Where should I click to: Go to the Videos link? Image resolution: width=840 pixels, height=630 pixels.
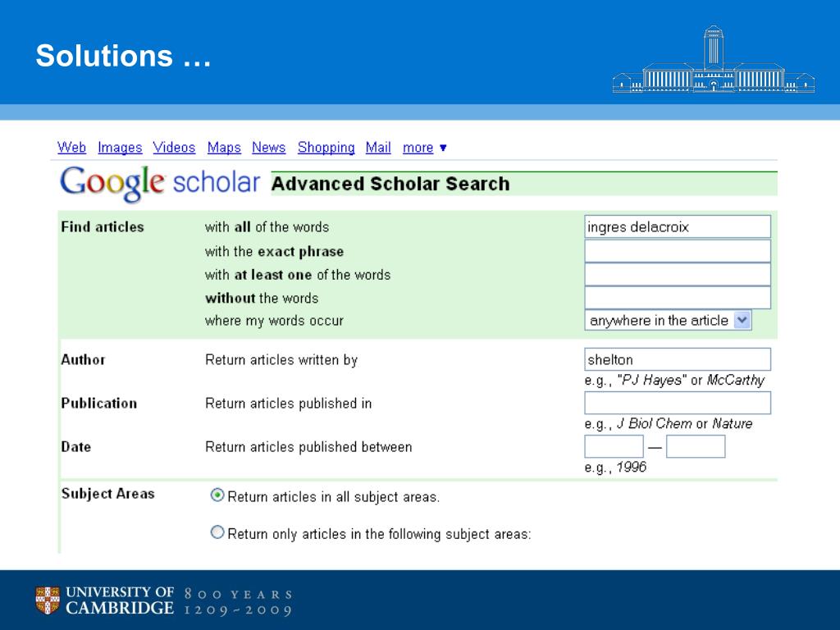[x=174, y=148]
